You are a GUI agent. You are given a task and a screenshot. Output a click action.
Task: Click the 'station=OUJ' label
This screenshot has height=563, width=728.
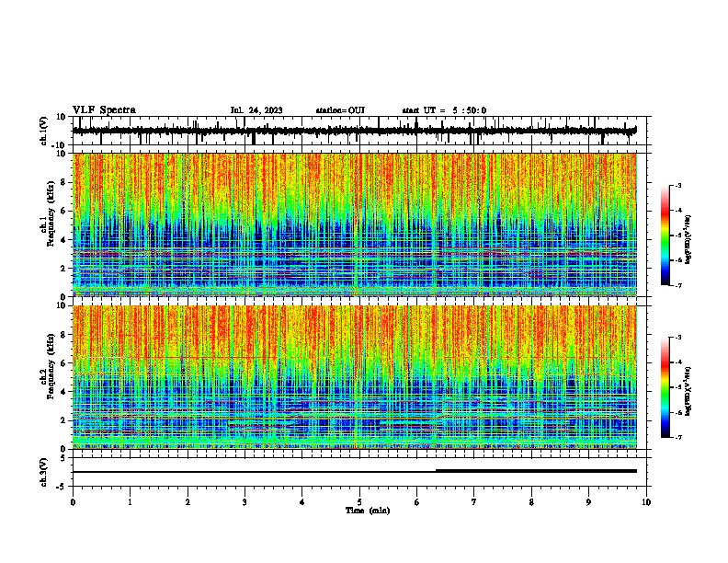(x=340, y=110)
